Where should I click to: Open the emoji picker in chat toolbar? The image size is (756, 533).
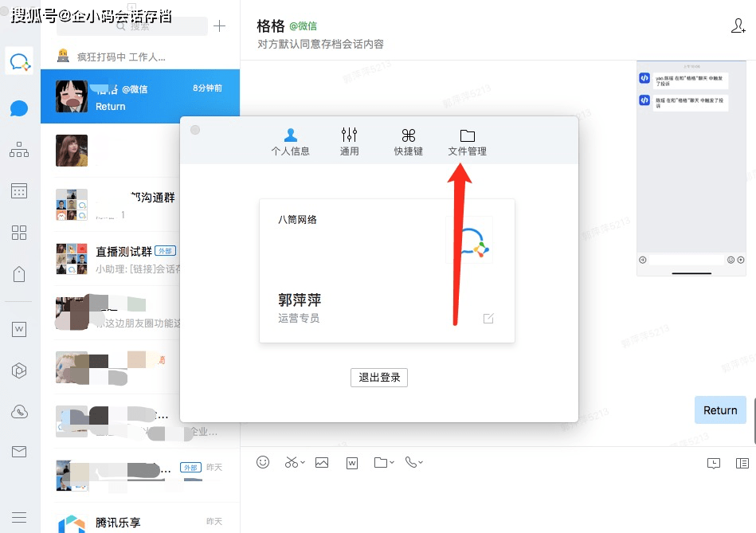[x=263, y=462]
